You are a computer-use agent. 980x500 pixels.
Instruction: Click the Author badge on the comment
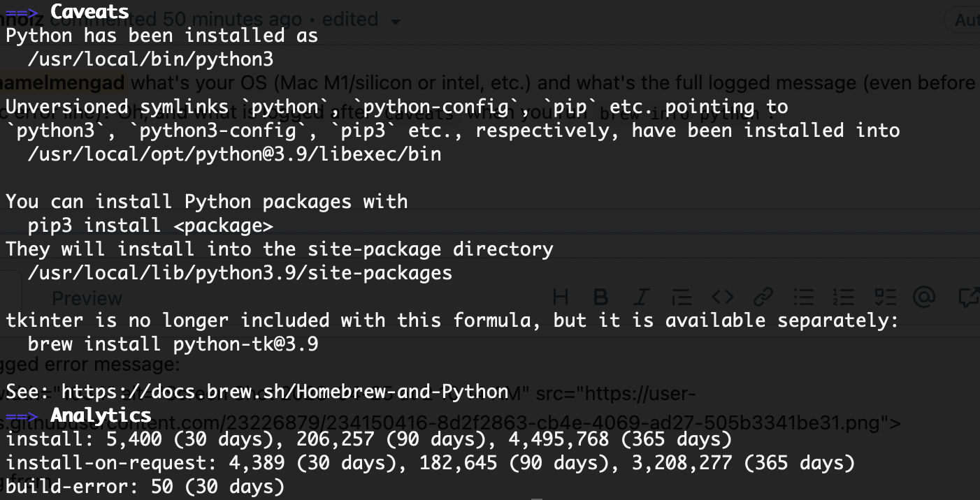967,20
